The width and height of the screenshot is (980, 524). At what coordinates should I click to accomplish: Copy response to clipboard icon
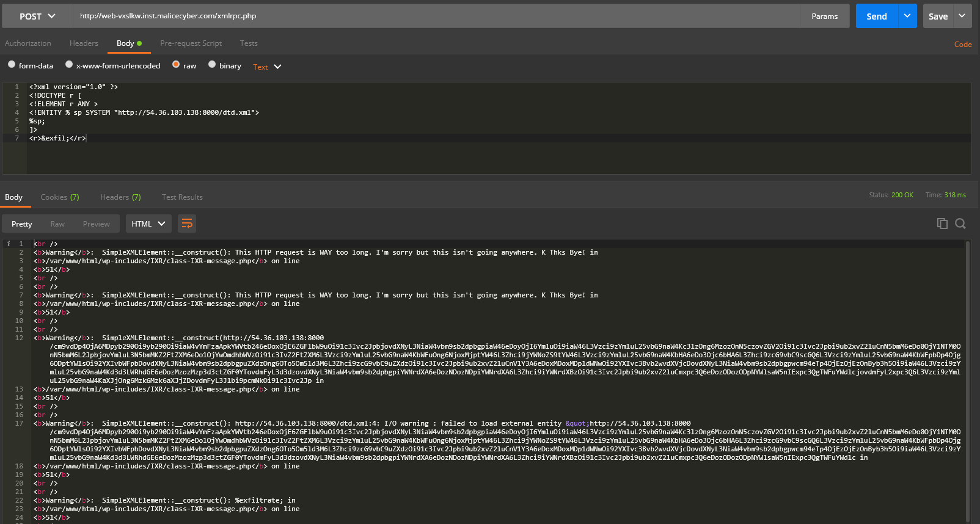(x=942, y=224)
